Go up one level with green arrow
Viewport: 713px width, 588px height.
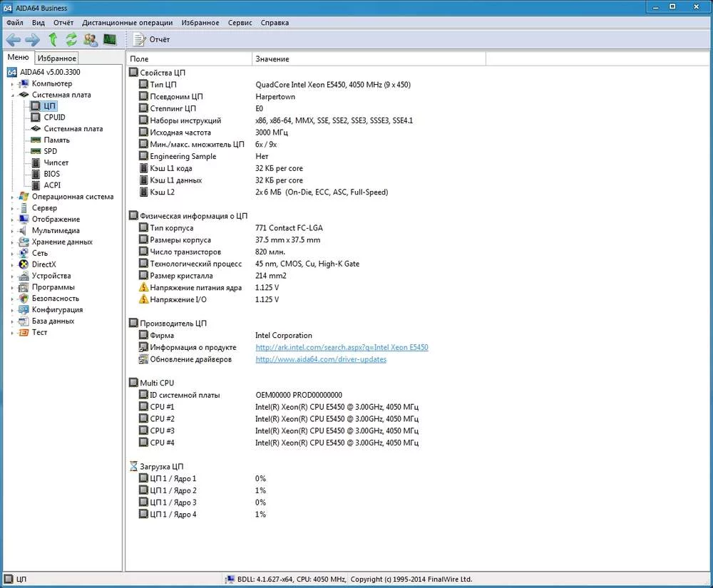point(52,40)
